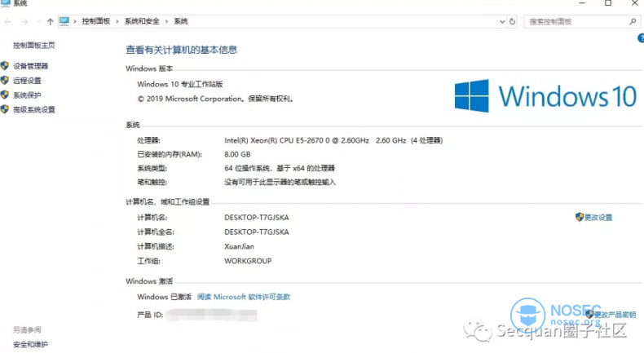The width and height of the screenshot is (644, 353).
Task: Click the Windows 10 logo image
Action: click(x=545, y=96)
